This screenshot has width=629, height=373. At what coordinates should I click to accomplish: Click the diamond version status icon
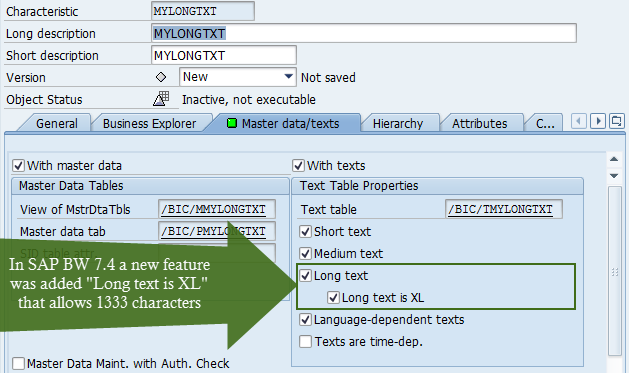(161, 77)
